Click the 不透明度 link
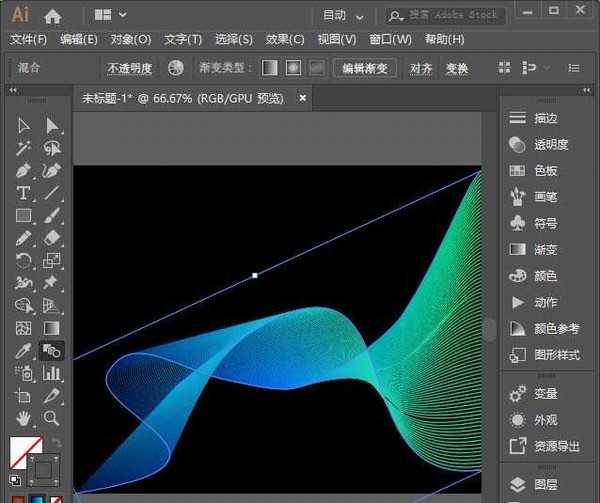600x503 pixels. click(x=130, y=68)
